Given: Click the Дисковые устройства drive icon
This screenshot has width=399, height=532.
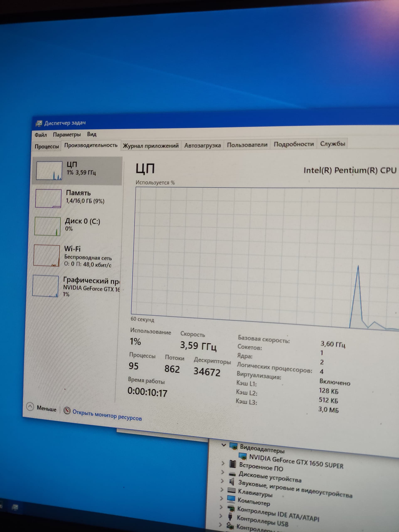Looking at the screenshot, I should coord(232,474).
